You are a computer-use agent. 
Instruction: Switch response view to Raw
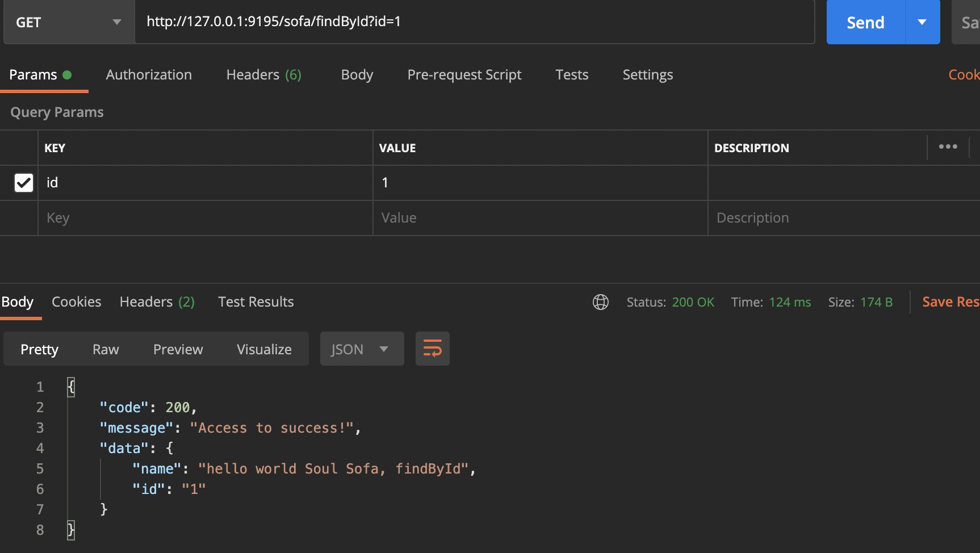point(106,349)
